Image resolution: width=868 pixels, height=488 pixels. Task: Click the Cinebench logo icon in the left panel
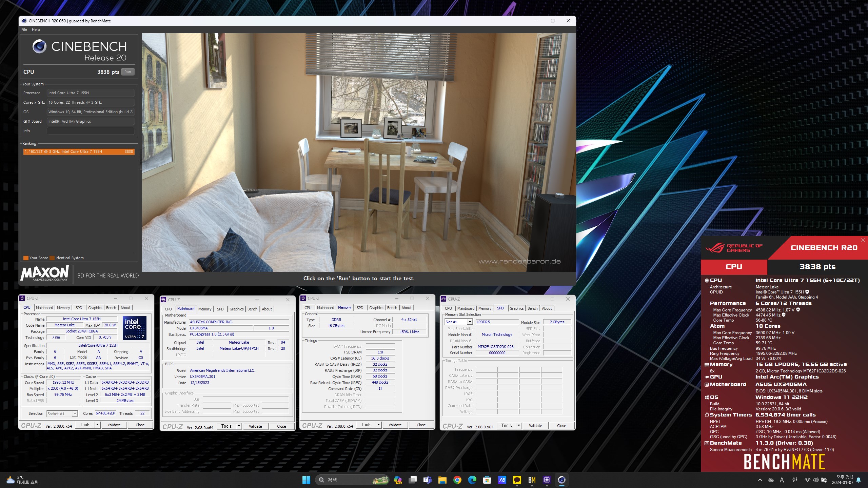tap(39, 46)
